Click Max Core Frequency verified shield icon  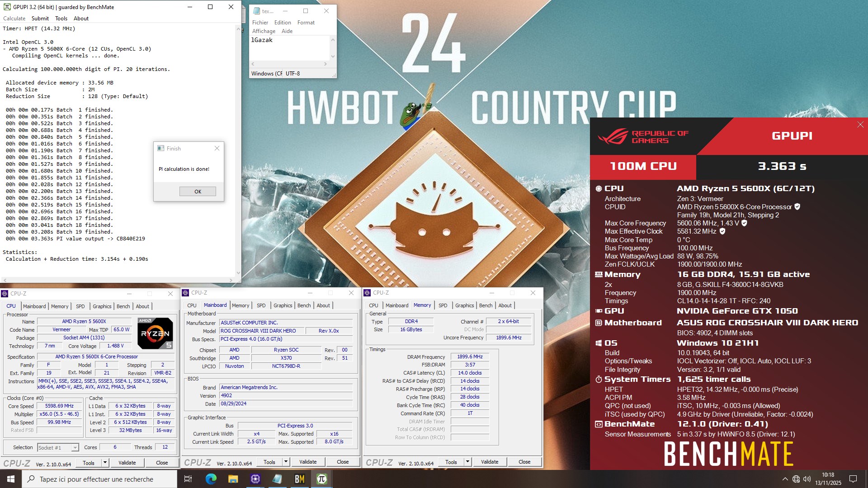[744, 223]
